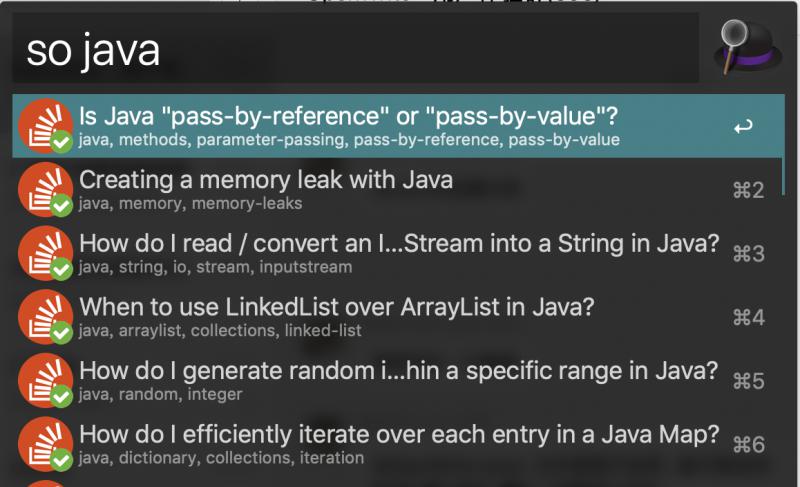Click the ⌘2 shortcut label
Image resolution: width=800 pixels, height=487 pixels.
(748, 190)
